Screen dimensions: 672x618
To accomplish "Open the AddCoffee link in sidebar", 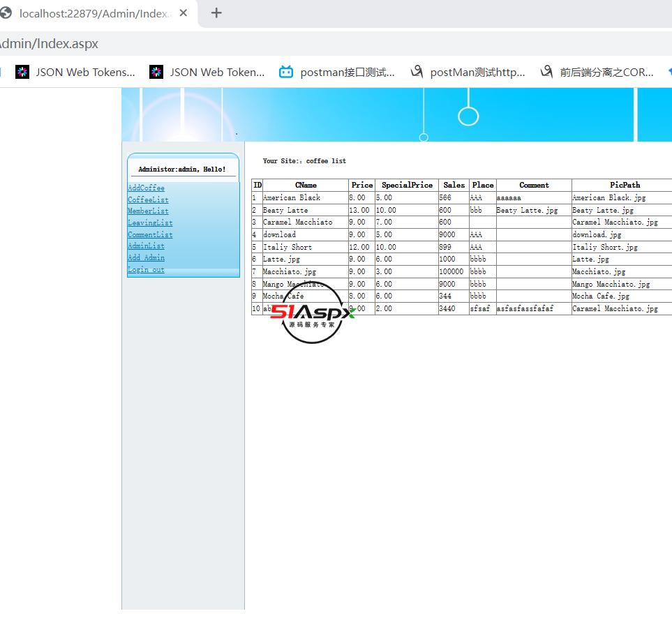I will 146,188.
